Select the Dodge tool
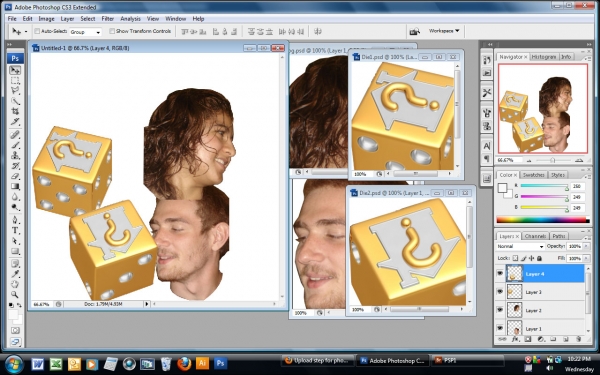Image resolution: width=600 pixels, height=375 pixels. [15, 207]
